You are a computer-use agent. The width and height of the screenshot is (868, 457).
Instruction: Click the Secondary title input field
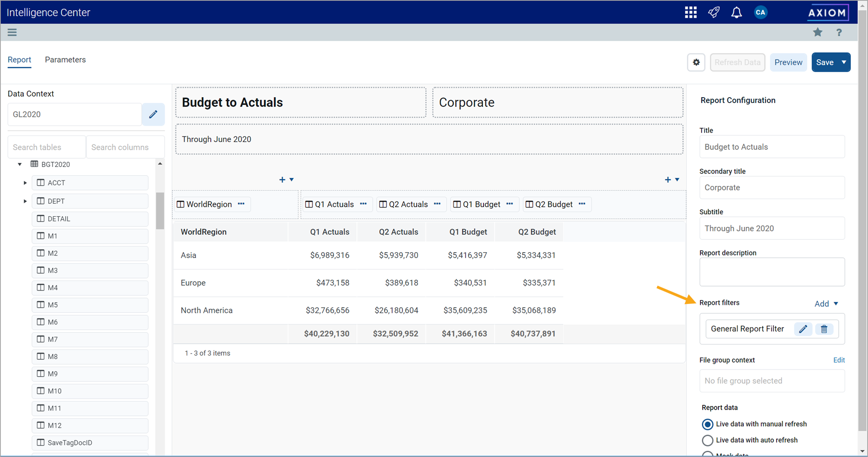click(x=772, y=188)
